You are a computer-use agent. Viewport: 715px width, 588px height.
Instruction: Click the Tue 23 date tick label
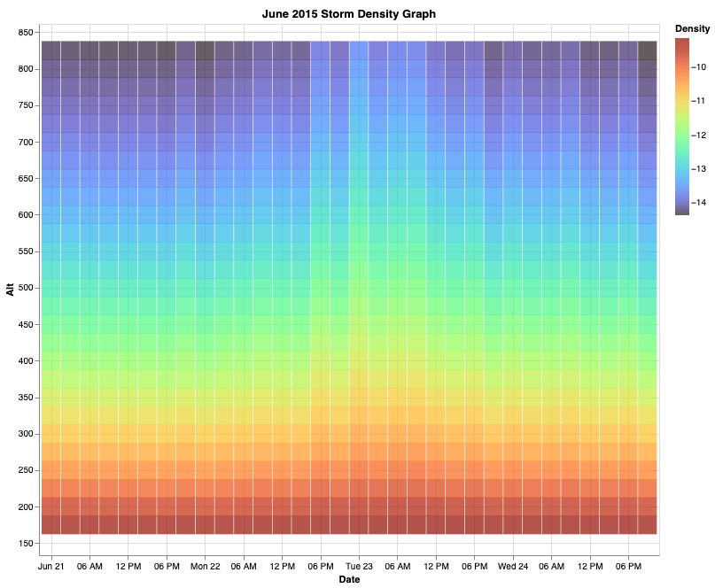pyautogui.click(x=359, y=566)
